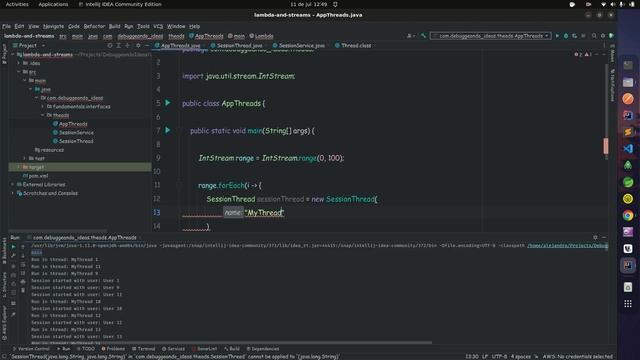Open the Navigate menu

(x=53, y=26)
